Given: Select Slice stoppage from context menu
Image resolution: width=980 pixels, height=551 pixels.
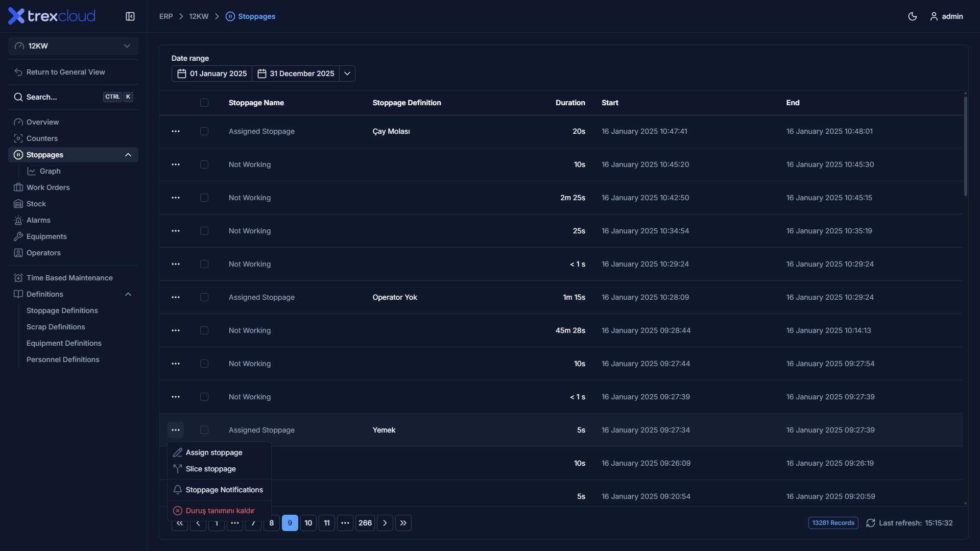Looking at the screenshot, I should click(219, 469).
